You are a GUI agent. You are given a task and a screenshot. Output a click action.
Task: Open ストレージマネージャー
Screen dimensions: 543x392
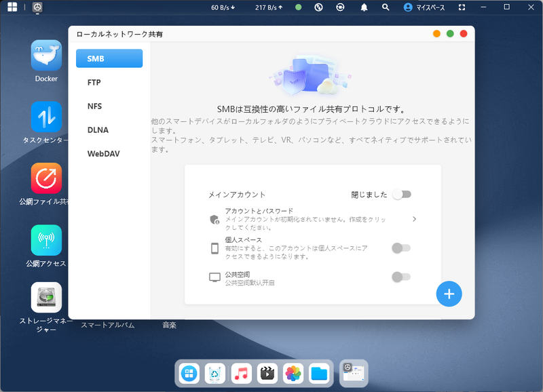(x=45, y=297)
